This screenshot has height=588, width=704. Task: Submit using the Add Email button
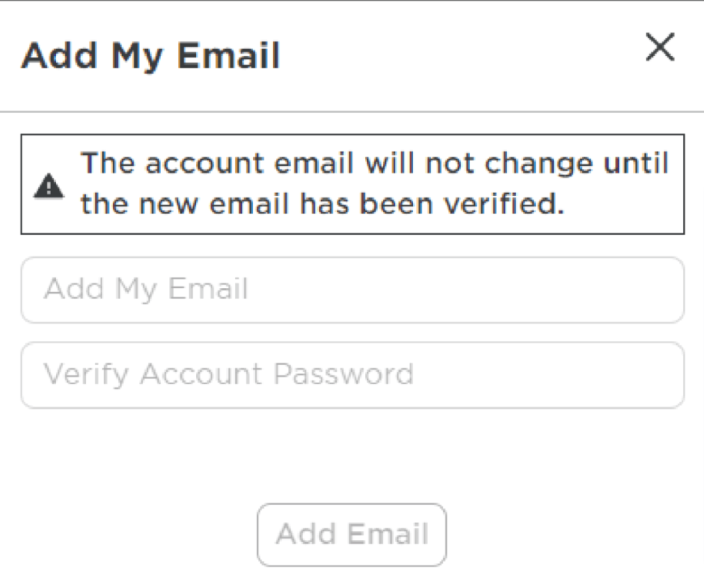(351, 534)
